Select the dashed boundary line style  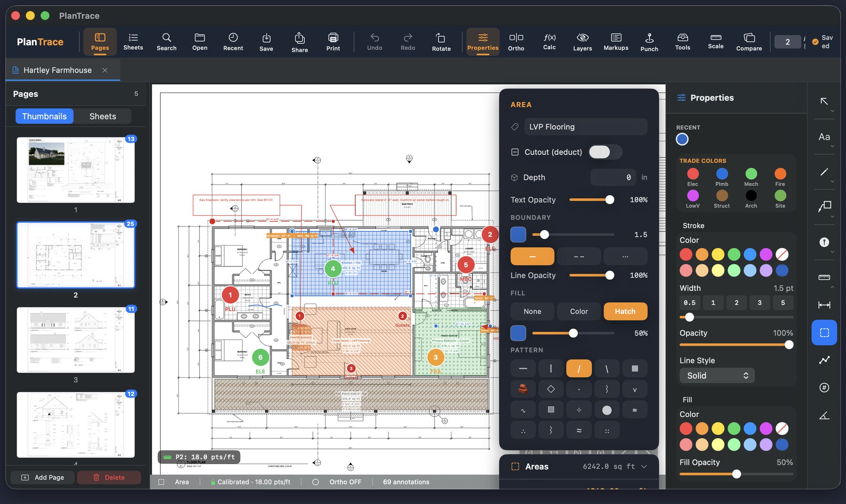pos(579,256)
